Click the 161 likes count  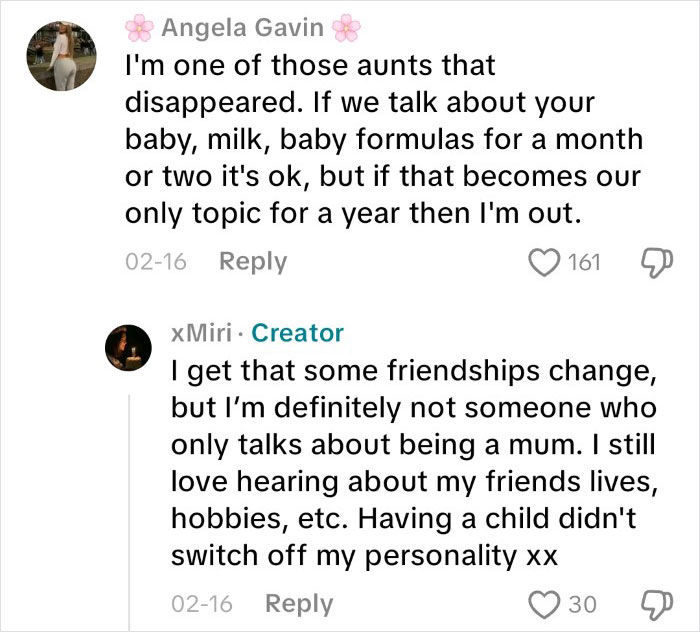584,263
